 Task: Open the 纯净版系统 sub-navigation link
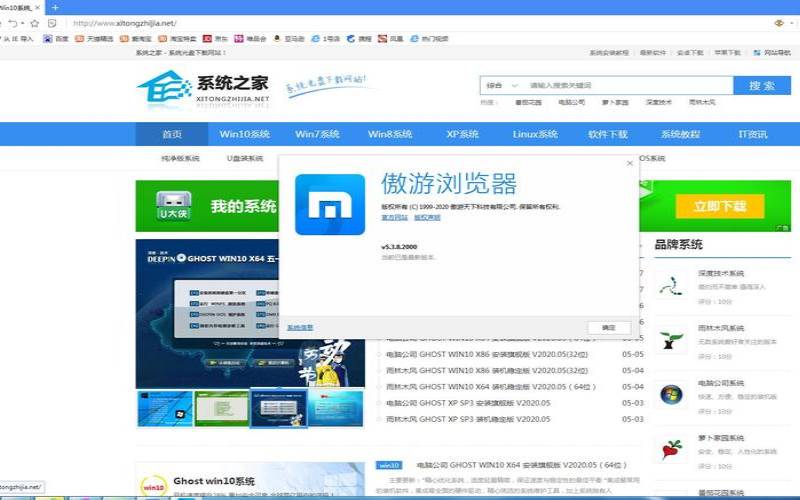click(x=180, y=159)
